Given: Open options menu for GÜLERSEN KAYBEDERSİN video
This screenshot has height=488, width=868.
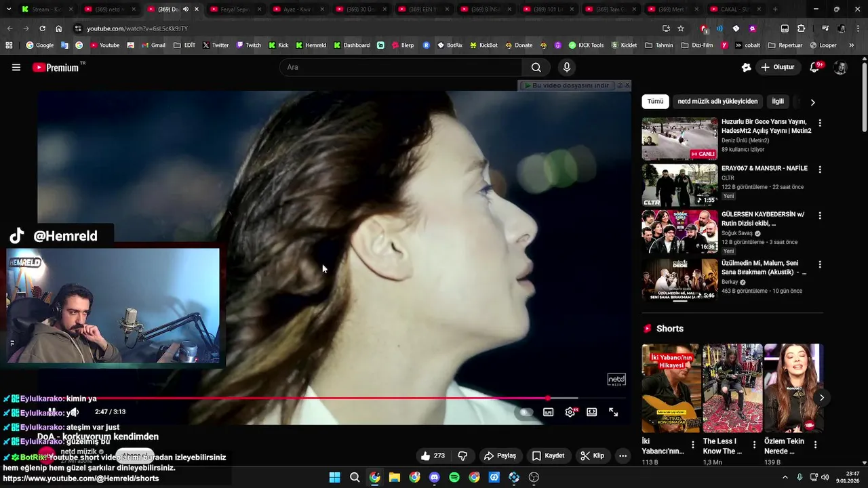Looking at the screenshot, I should pos(820,216).
